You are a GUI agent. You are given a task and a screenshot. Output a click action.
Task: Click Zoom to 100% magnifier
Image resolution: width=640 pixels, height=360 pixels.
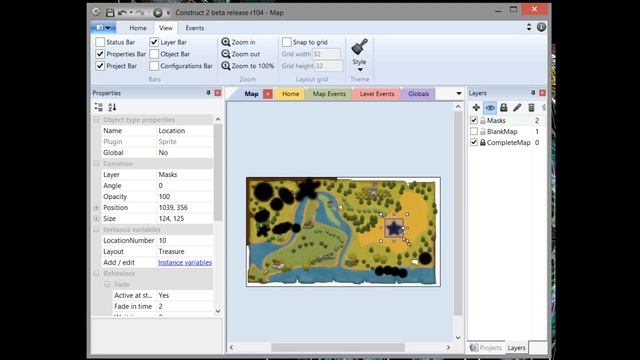tap(226, 66)
